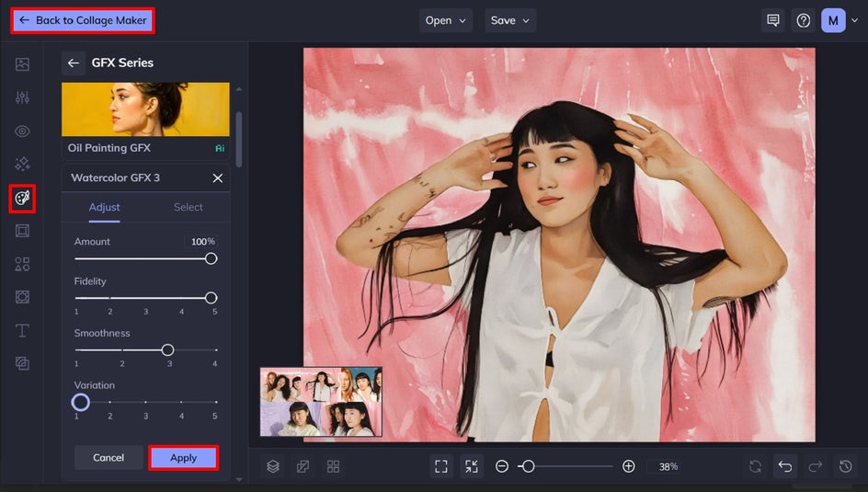The width and height of the screenshot is (868, 492).
Task: Open the overlays icon at sidebar bottom
Action: click(x=22, y=363)
